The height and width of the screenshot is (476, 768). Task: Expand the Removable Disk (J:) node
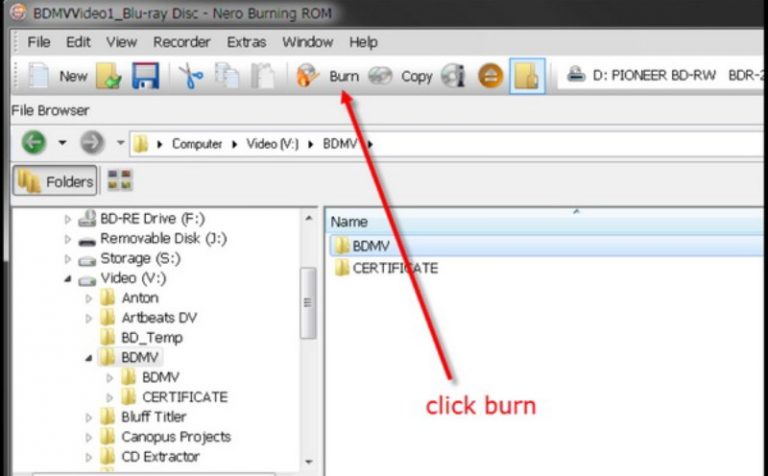pyautogui.click(x=68, y=239)
